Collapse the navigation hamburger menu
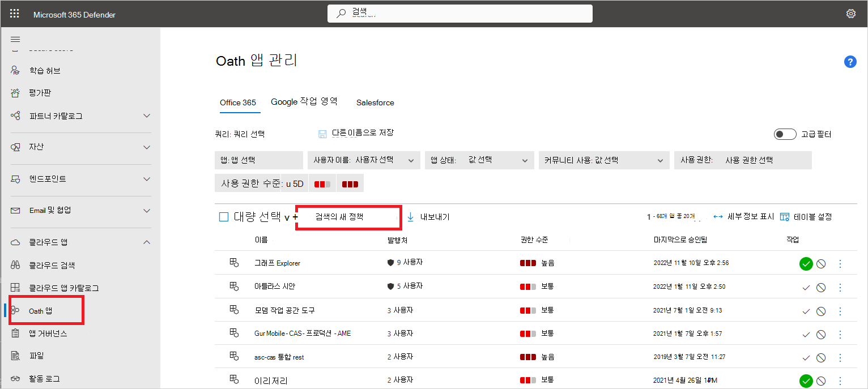This screenshot has width=868, height=389. click(15, 39)
